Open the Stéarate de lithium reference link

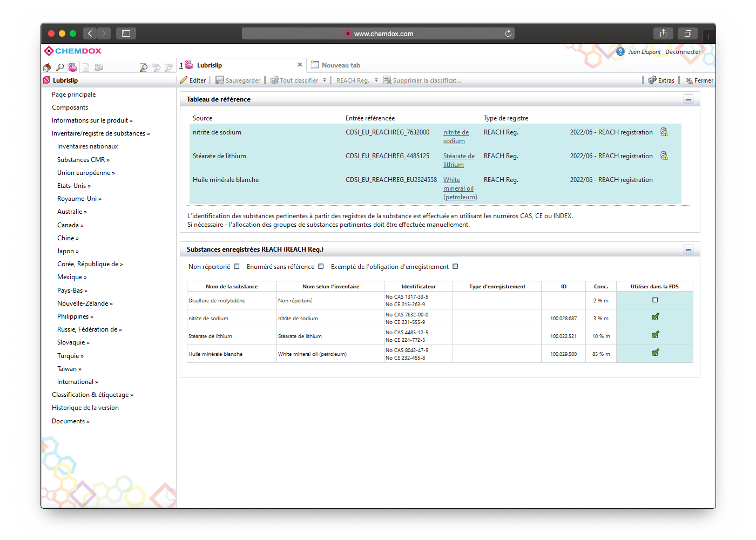[x=459, y=160]
